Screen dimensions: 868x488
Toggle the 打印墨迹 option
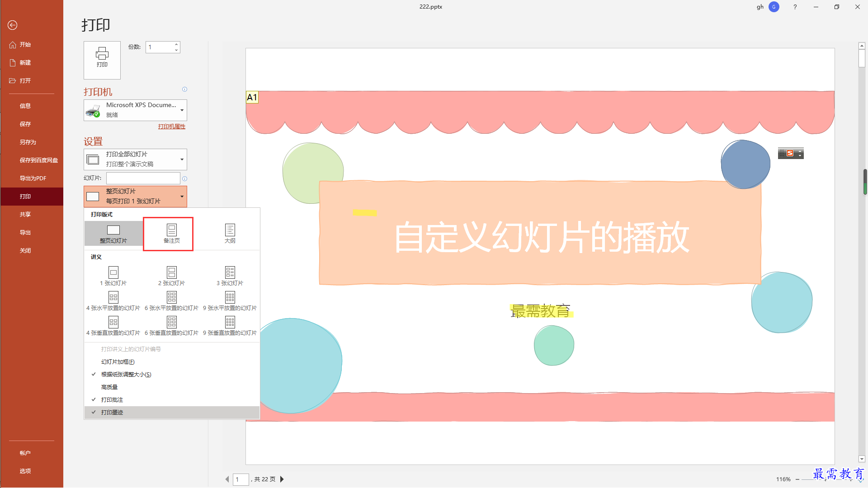pos(172,413)
